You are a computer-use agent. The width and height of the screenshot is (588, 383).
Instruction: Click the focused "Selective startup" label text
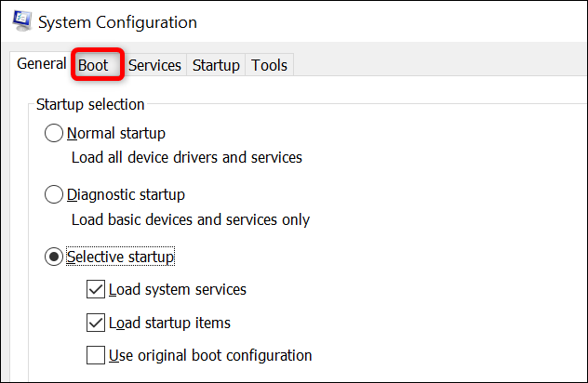[x=120, y=258]
